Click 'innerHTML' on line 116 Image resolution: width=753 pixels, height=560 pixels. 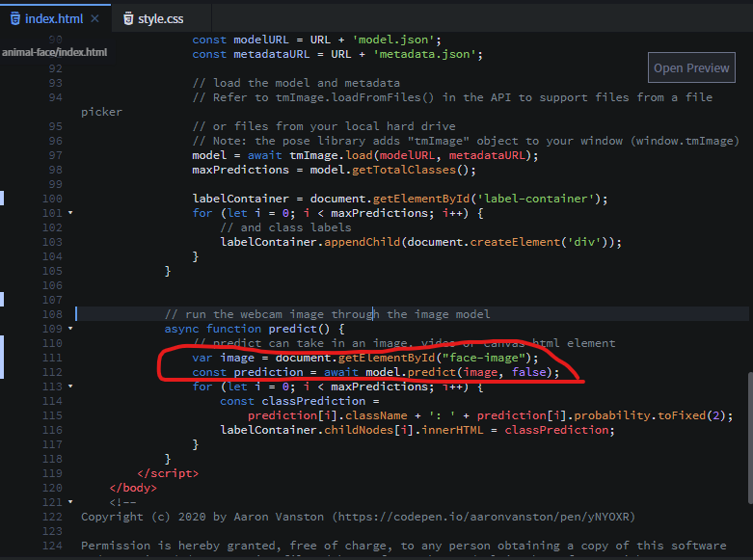[x=452, y=430]
